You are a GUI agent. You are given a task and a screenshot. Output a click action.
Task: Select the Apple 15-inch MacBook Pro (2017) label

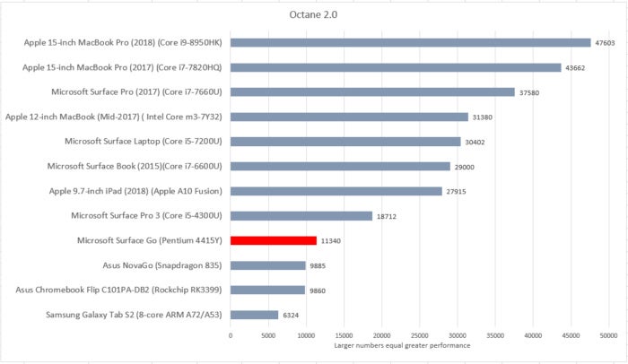(x=122, y=67)
